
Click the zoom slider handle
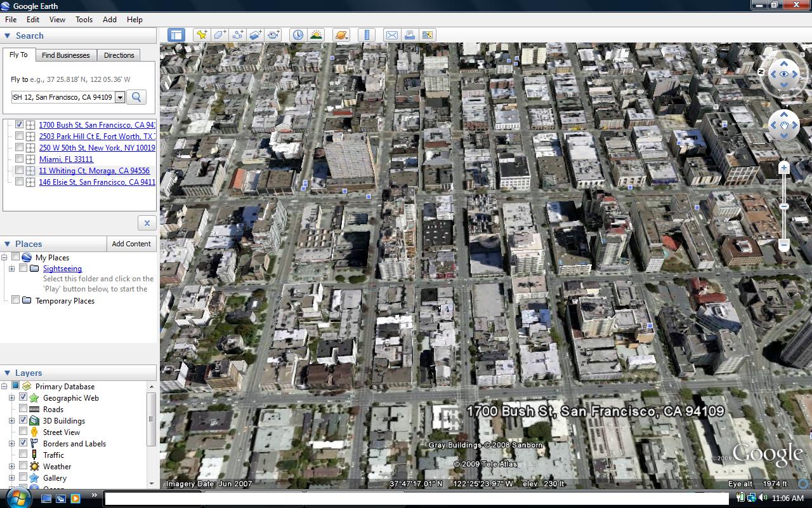784,206
